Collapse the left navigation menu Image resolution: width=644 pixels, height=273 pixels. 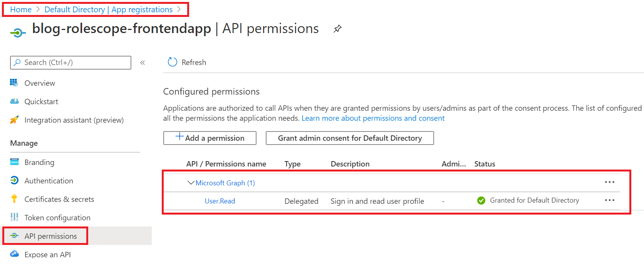click(143, 63)
